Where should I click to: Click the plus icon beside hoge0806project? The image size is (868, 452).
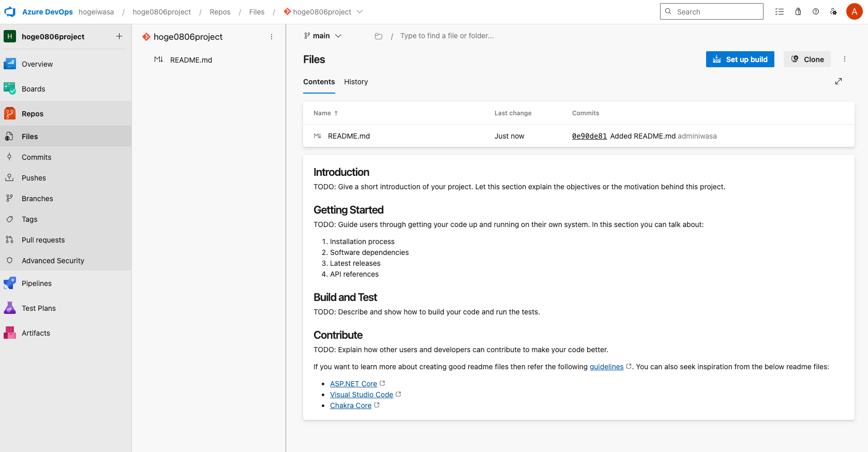(119, 36)
